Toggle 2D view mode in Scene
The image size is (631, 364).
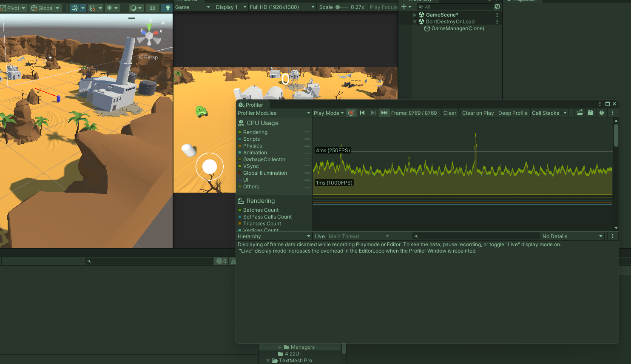[153, 8]
